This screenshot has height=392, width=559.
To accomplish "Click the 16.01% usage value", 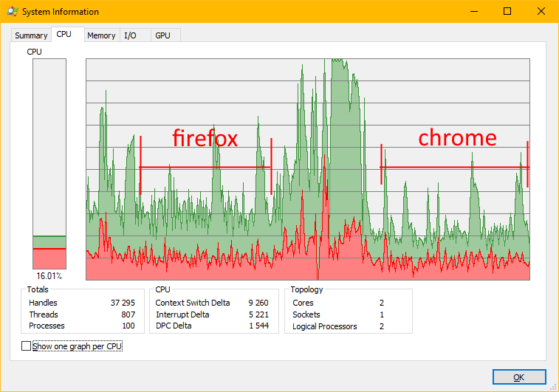I will point(49,276).
